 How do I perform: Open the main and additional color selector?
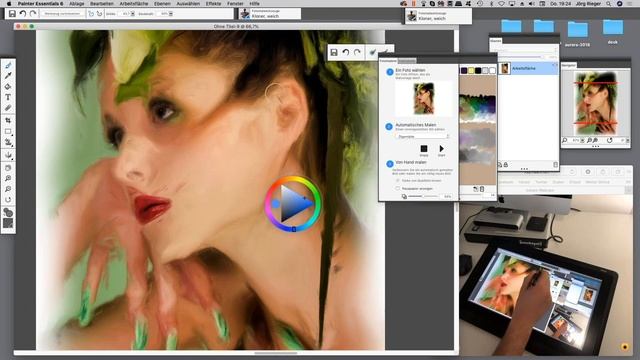pyautogui.click(x=8, y=212)
